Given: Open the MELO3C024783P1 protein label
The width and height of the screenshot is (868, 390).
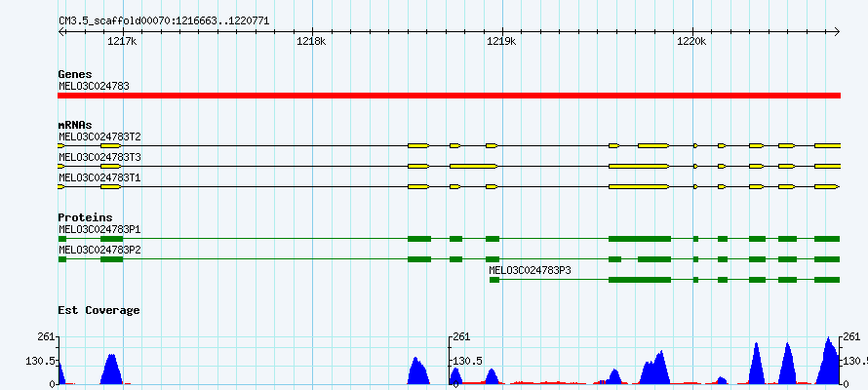Looking at the screenshot, I should (99, 229).
